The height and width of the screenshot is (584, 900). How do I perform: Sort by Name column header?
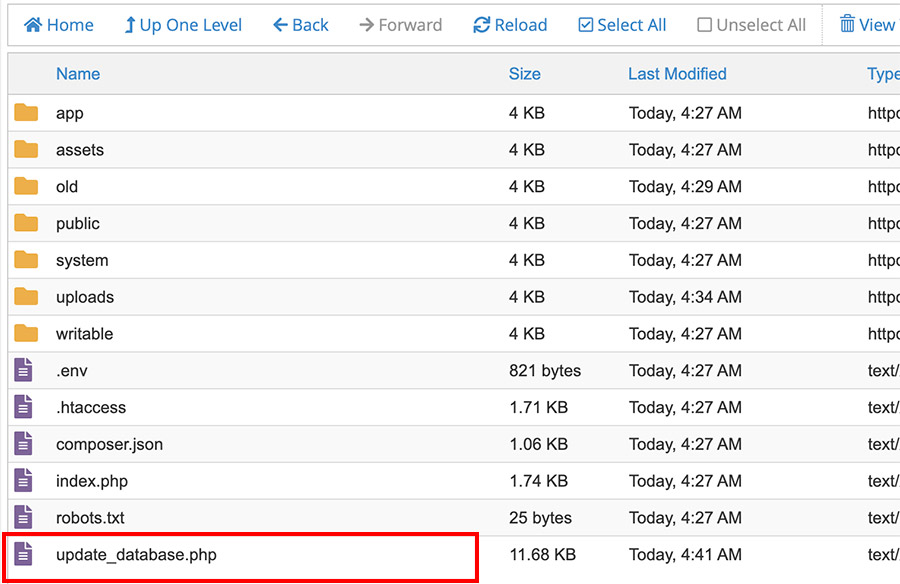click(x=78, y=74)
